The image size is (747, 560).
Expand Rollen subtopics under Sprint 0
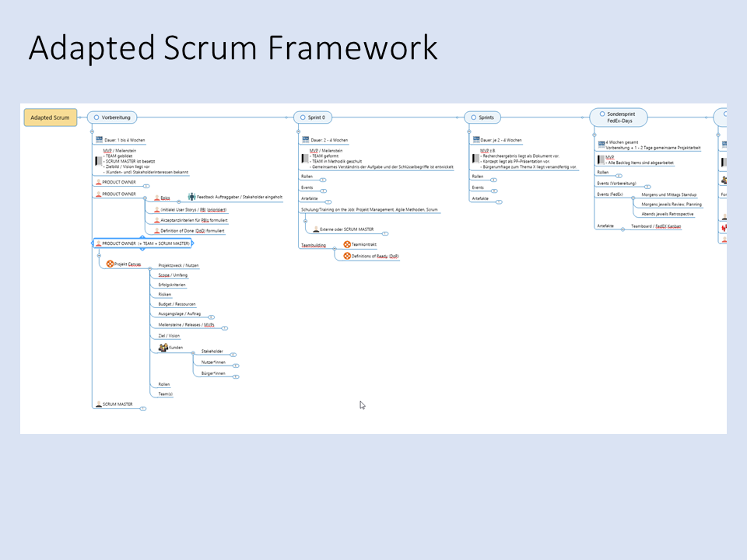click(x=322, y=180)
